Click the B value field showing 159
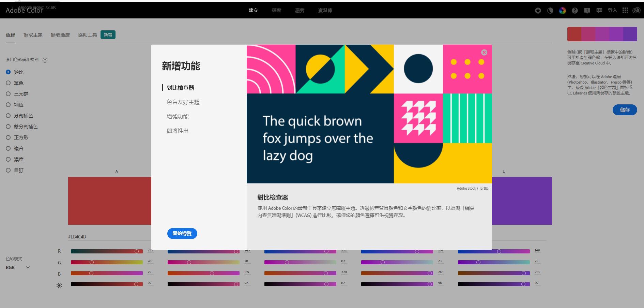 [247, 272]
